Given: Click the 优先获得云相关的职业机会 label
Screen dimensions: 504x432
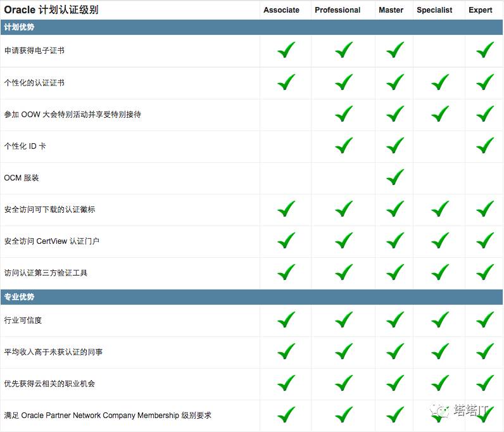Looking at the screenshot, I should [x=49, y=383].
